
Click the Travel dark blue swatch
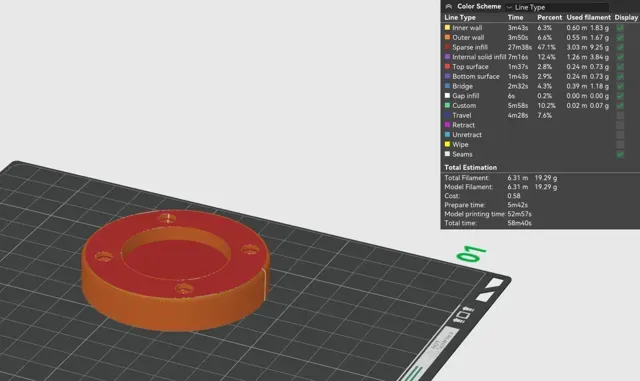[x=447, y=115]
